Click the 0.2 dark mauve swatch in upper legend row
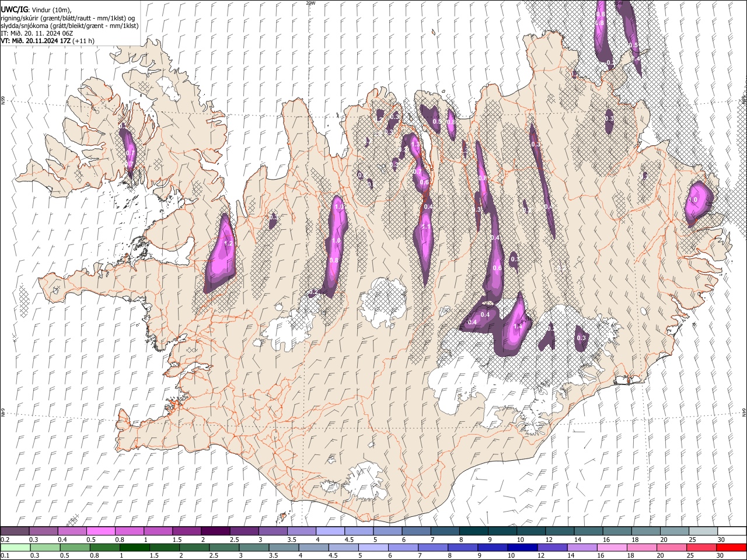Screen dimensions: 747x560 tap(15, 531)
